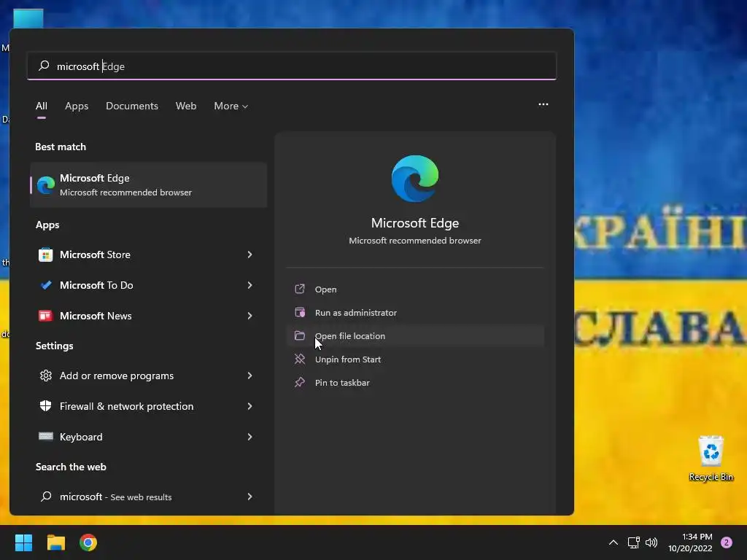Click the large Microsoft Edge logo in preview pane
747x560 pixels.
pos(415,179)
